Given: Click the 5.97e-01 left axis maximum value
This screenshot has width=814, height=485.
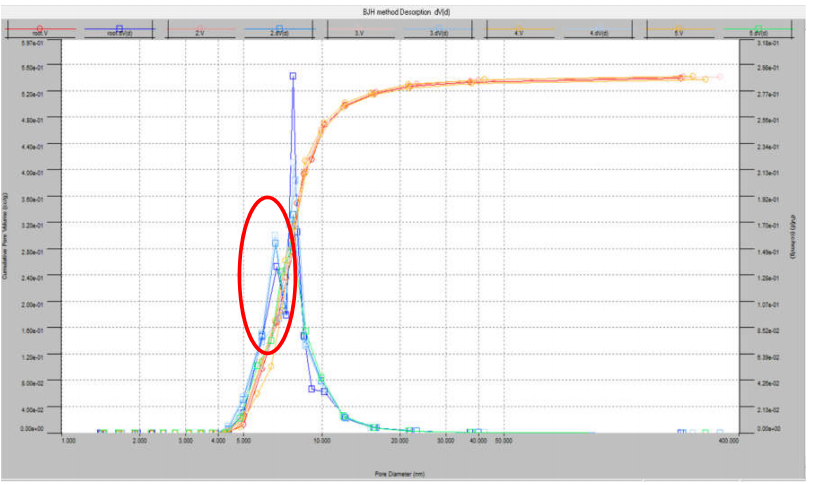Looking at the screenshot, I should point(22,42).
